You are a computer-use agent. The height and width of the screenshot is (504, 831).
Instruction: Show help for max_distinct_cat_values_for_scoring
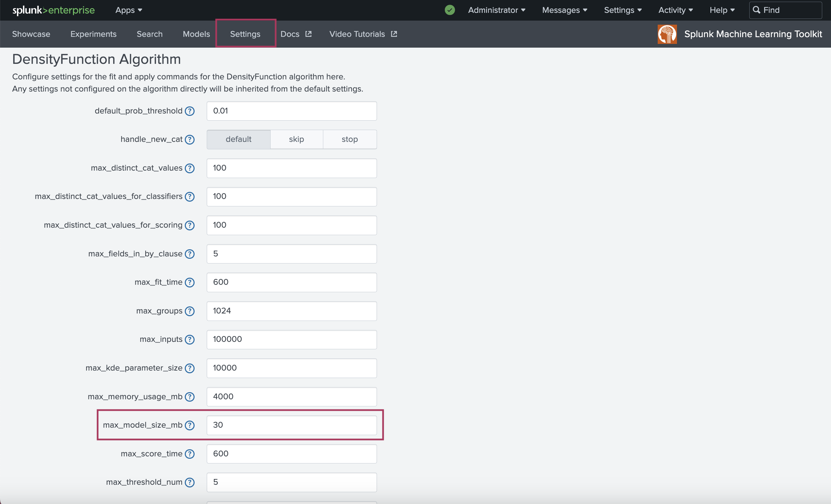190,225
